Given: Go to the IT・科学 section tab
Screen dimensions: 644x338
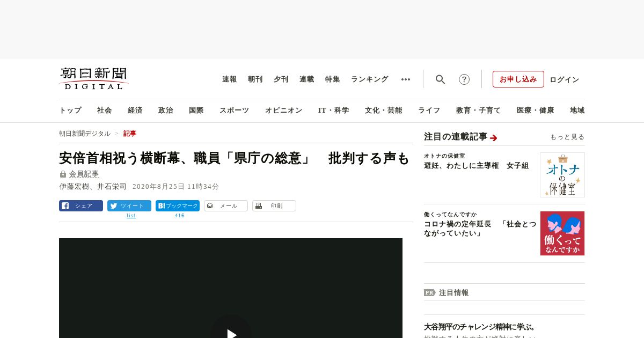Looking at the screenshot, I should [334, 111].
